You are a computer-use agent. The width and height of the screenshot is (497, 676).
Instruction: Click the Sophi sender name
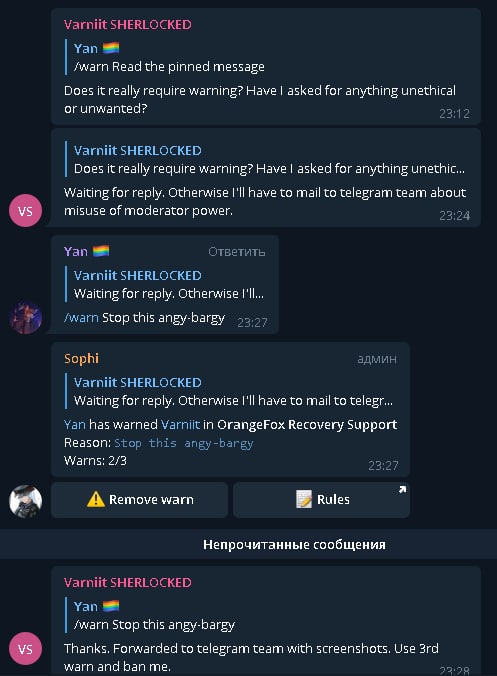pos(81,359)
